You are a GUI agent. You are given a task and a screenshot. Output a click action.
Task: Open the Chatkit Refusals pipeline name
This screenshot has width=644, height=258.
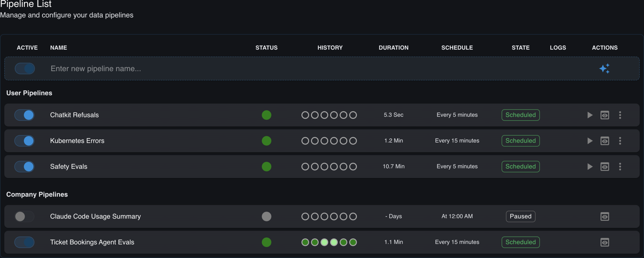tap(74, 115)
